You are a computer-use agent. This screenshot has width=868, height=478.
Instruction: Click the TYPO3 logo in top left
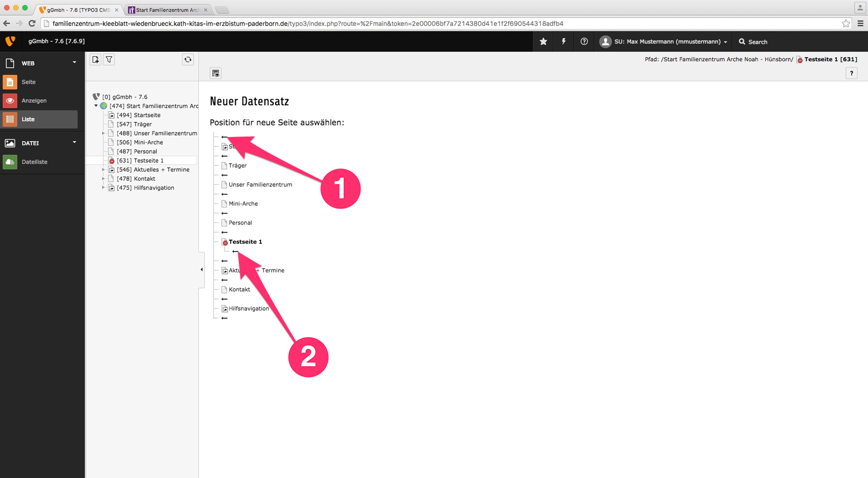click(x=10, y=41)
